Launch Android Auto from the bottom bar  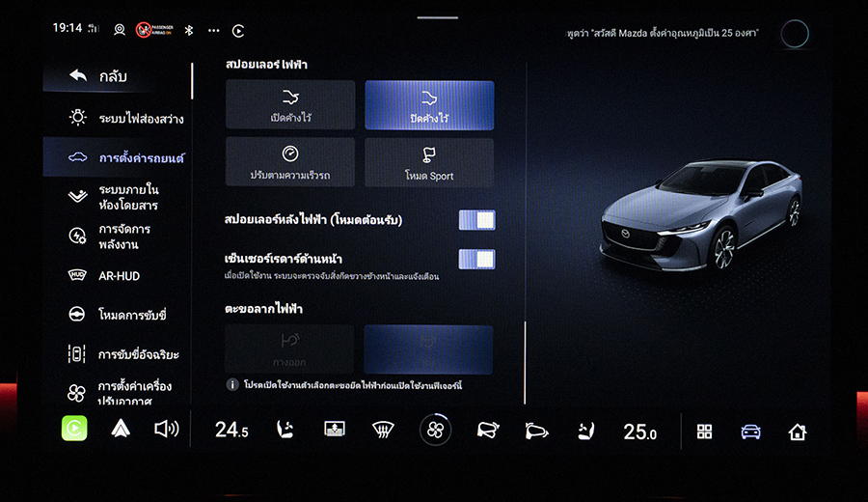pos(121,429)
